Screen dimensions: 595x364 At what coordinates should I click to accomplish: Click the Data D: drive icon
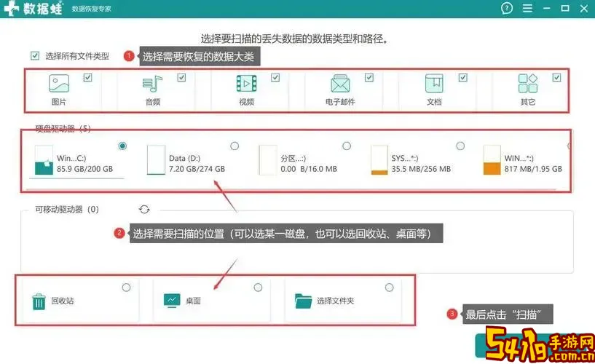coord(156,160)
